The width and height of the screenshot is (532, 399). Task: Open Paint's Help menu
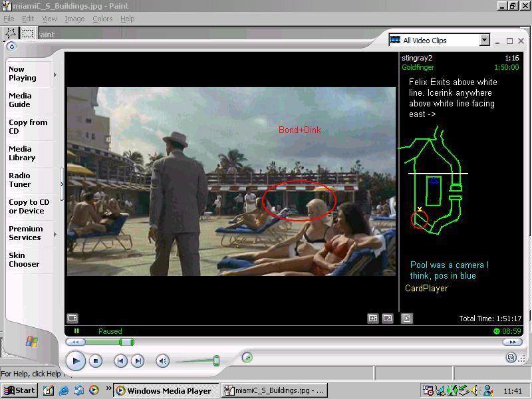(127, 19)
